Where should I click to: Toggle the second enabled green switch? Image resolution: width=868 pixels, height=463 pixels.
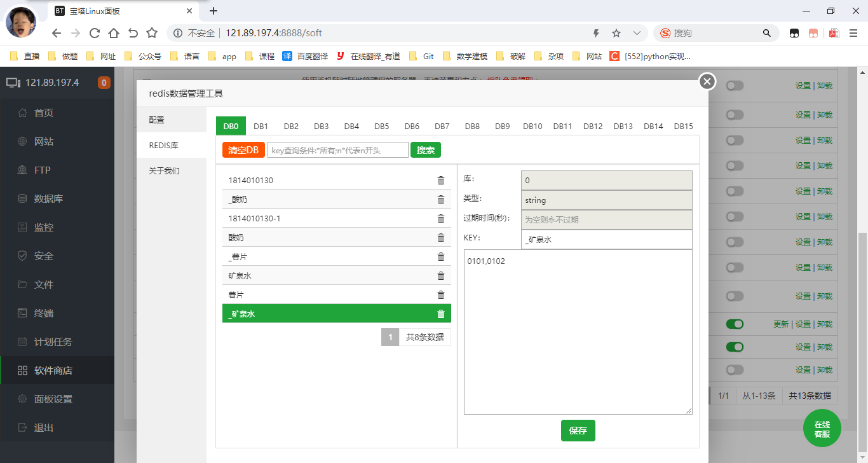point(735,347)
